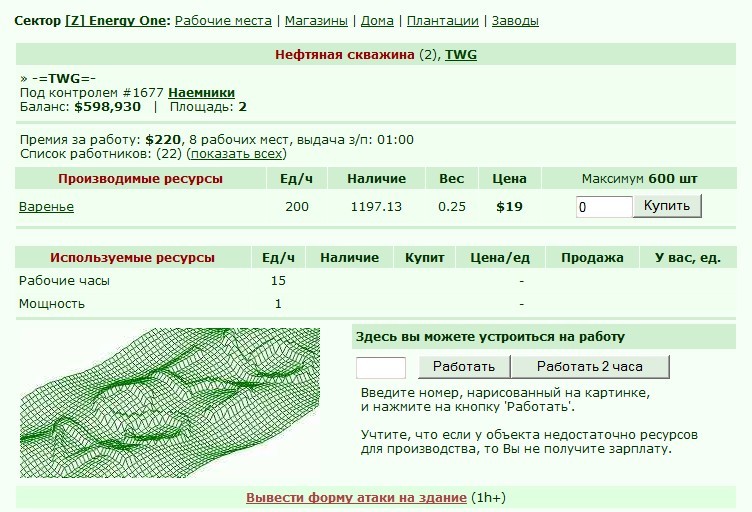Click the Работать button

[464, 367]
